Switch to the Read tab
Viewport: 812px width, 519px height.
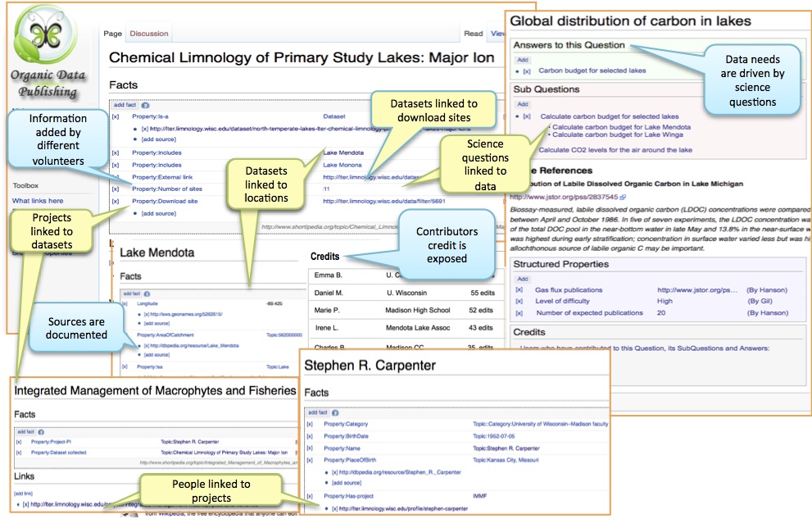(x=473, y=34)
